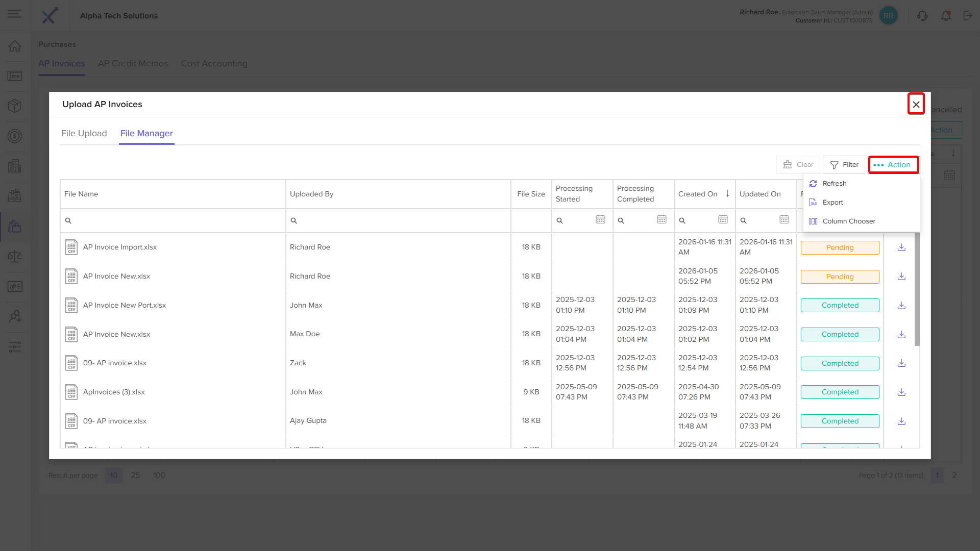Click the Filter button
980x551 pixels.
tap(844, 165)
